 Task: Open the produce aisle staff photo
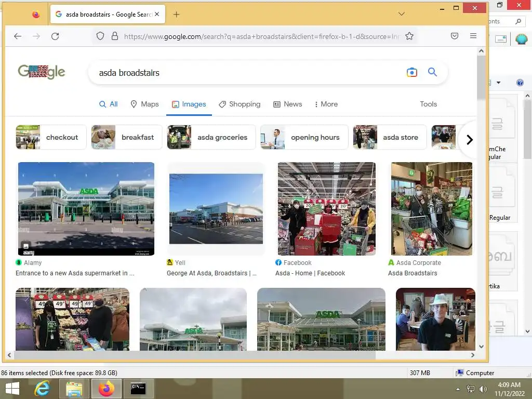click(x=72, y=319)
